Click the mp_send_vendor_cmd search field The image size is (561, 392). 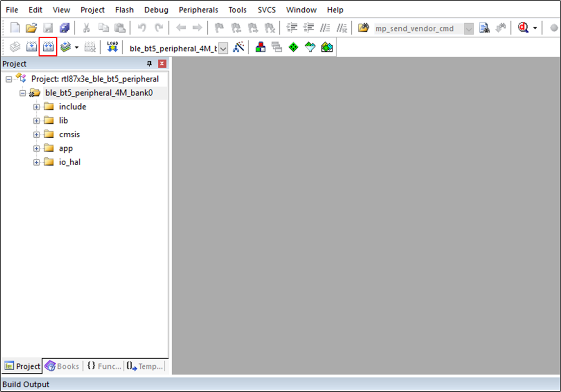pyautogui.click(x=417, y=28)
